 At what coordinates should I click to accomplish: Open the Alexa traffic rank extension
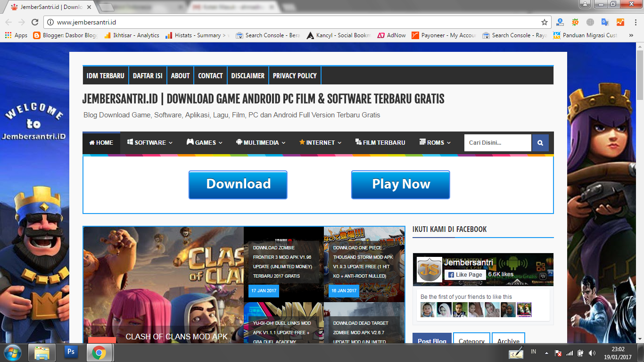point(560,22)
